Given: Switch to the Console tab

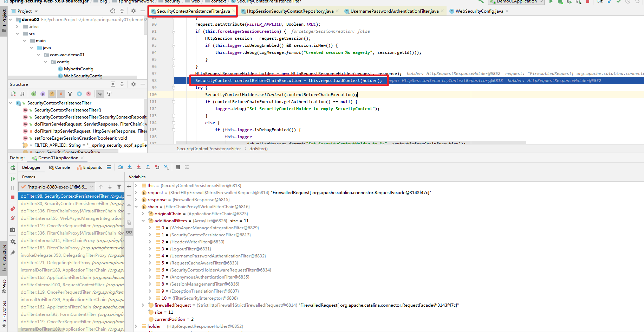Looking at the screenshot, I should (x=59, y=167).
